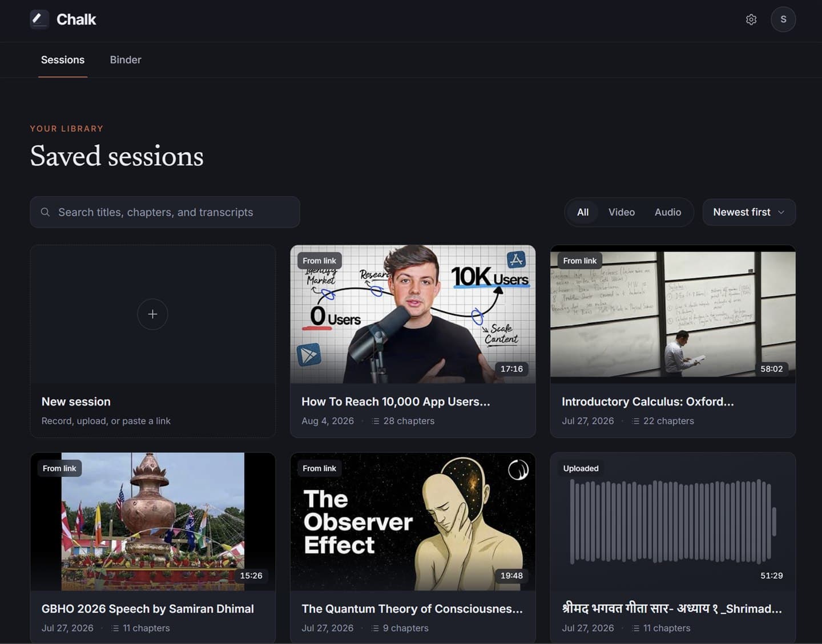Switch to the Binder tab

(126, 60)
